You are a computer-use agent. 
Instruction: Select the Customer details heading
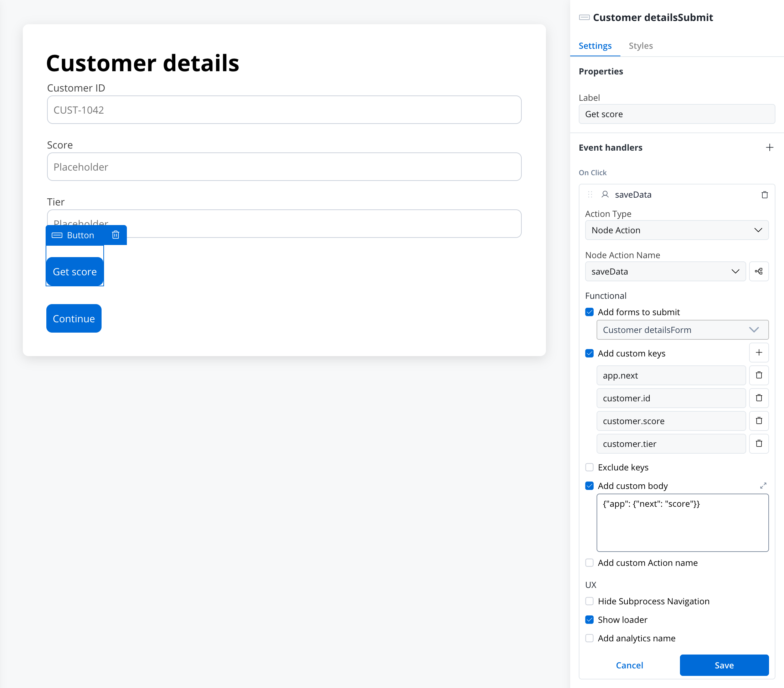click(x=142, y=63)
